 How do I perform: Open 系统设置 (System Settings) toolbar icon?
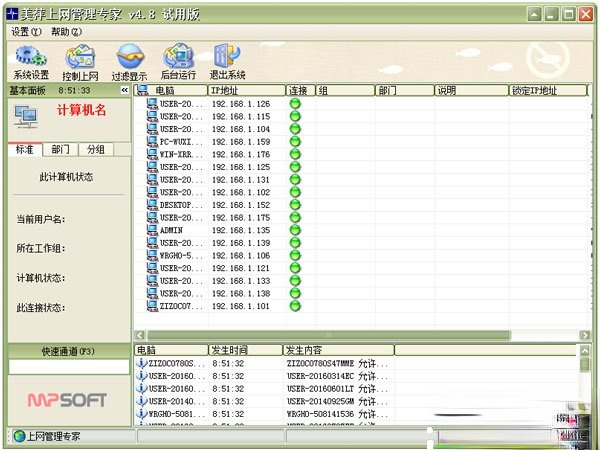[x=30, y=61]
